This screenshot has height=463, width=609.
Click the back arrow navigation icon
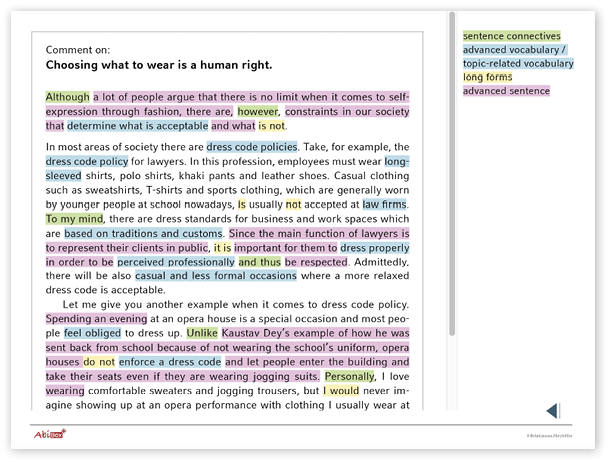pos(552,411)
